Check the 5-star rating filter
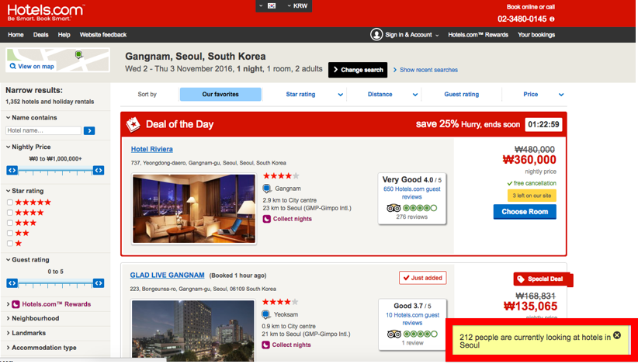Screen dimensions: 638x364 (x=10, y=202)
